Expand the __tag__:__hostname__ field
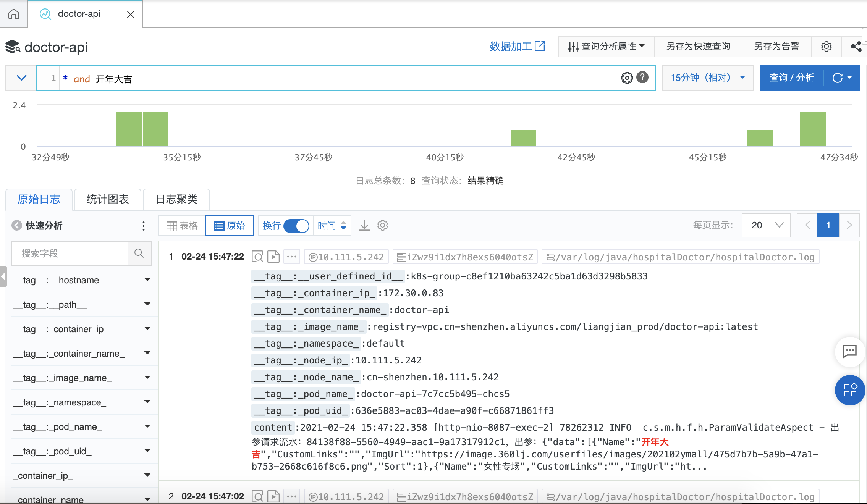This screenshot has width=867, height=504. coord(147,280)
